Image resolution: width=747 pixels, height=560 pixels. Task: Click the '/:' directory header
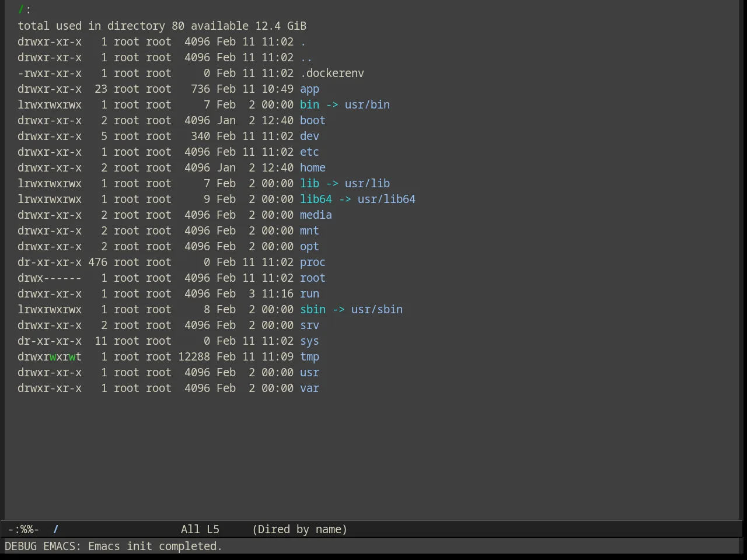pos(24,10)
